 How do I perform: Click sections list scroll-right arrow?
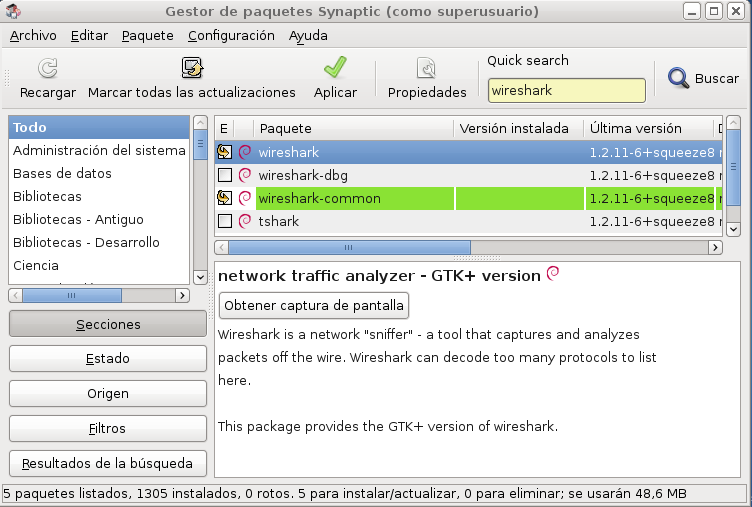click(x=182, y=295)
